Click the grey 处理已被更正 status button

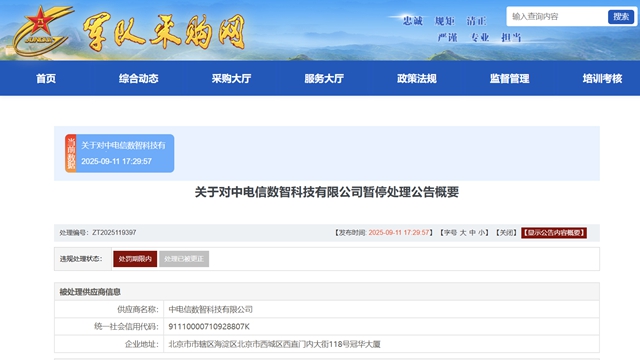pos(184,259)
